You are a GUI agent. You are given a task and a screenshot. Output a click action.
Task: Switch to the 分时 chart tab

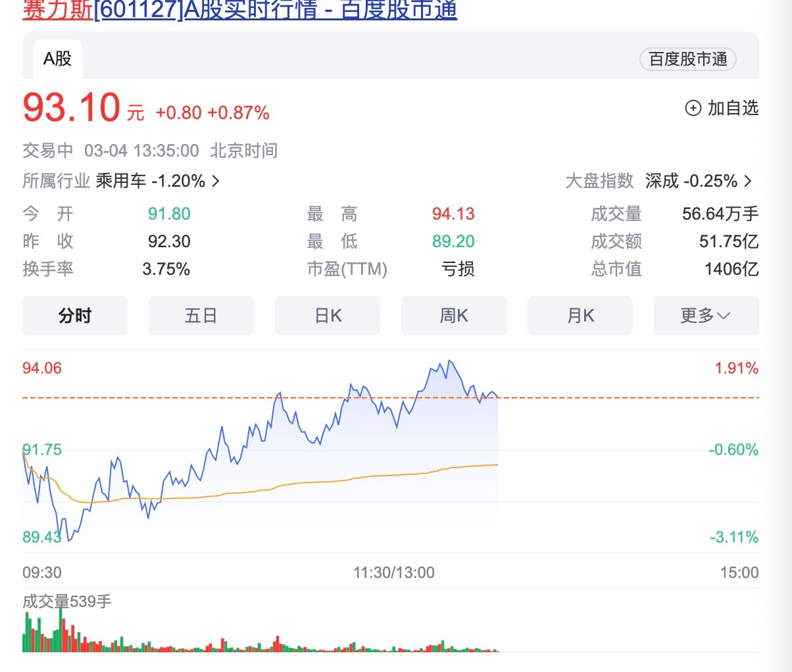tap(75, 316)
